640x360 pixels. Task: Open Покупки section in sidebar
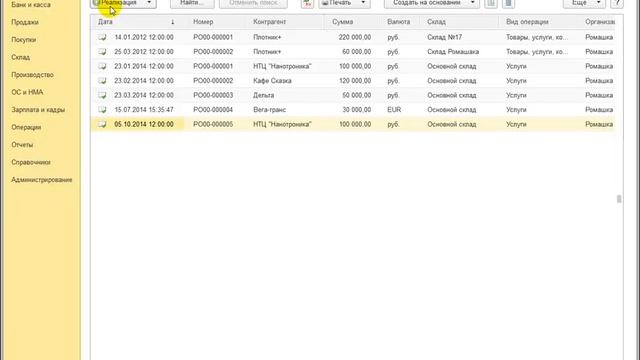(24, 40)
